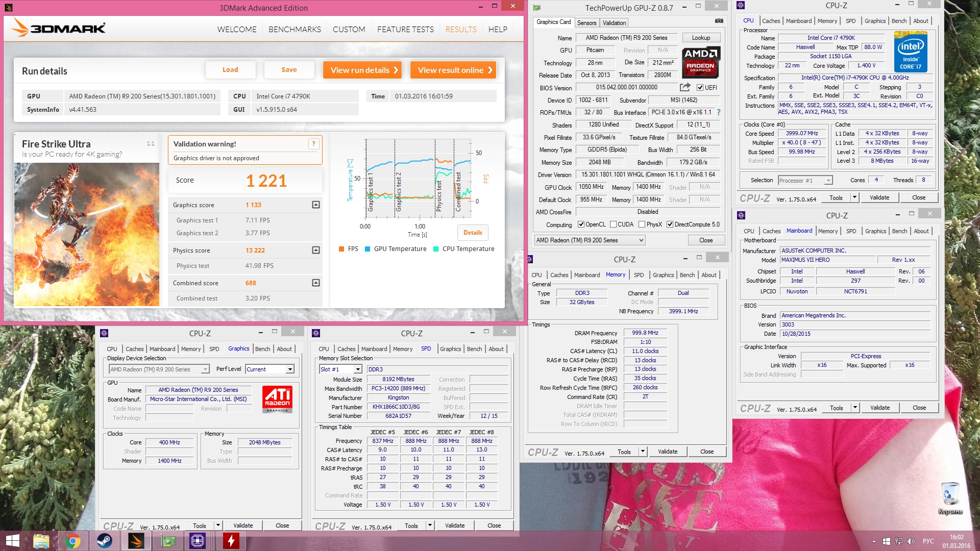Click the Fire Strike Ultra thumbnail image
This screenshot has height=551, width=980.
tap(87, 235)
